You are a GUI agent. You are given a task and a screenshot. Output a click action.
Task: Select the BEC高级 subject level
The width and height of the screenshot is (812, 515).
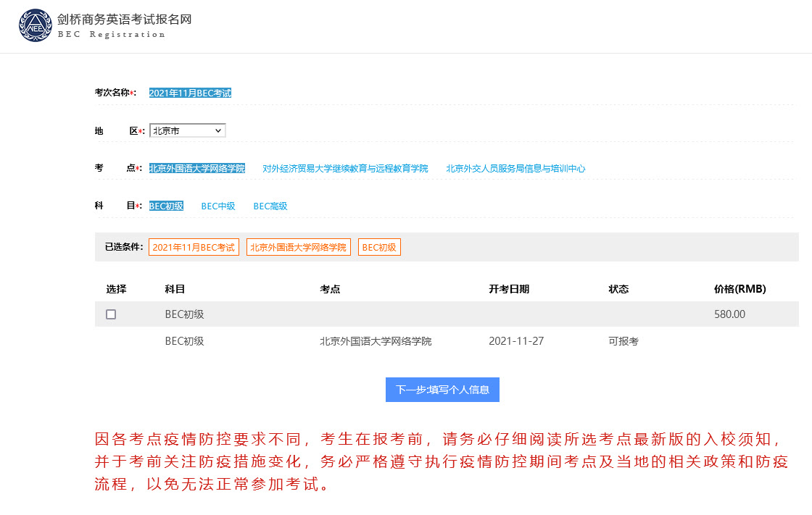pyautogui.click(x=270, y=206)
